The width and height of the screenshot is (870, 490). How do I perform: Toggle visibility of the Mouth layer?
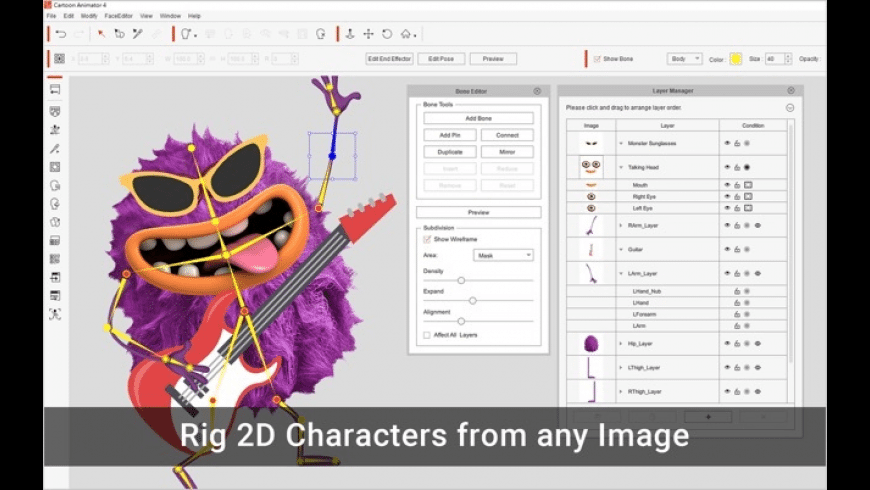click(727, 185)
